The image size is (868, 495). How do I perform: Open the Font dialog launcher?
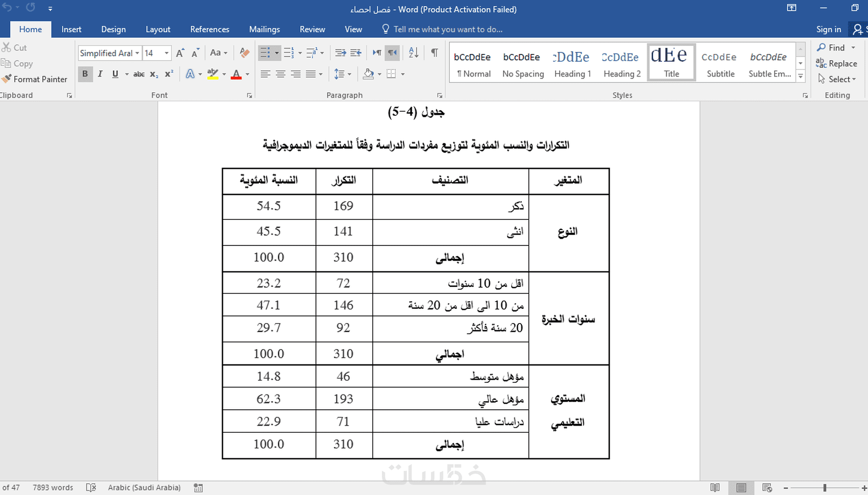[x=250, y=95]
